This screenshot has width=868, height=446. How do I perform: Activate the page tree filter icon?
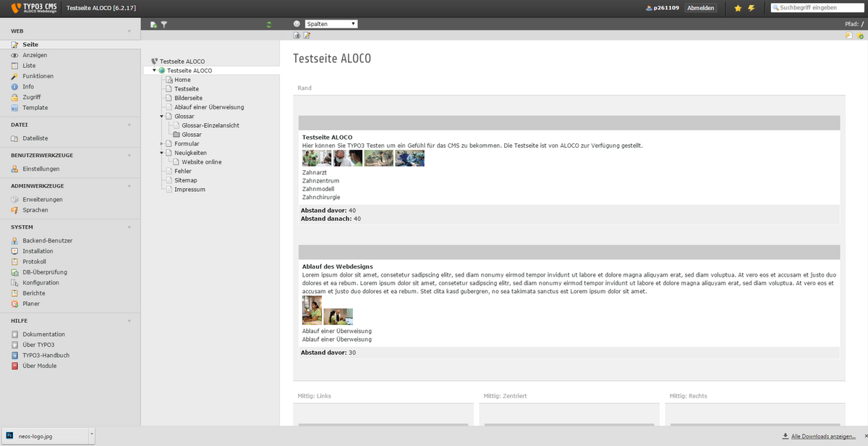point(165,24)
